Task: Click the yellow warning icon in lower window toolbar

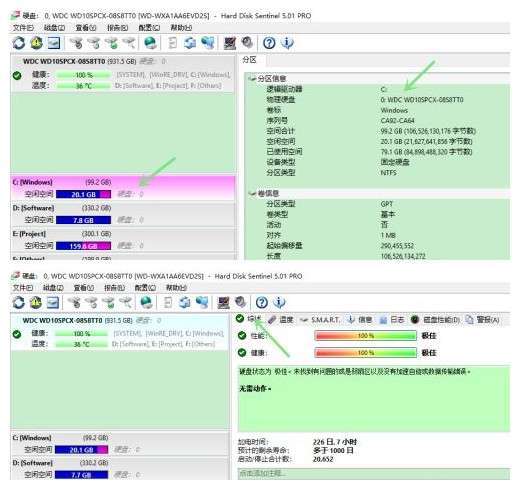Action: coord(36,302)
